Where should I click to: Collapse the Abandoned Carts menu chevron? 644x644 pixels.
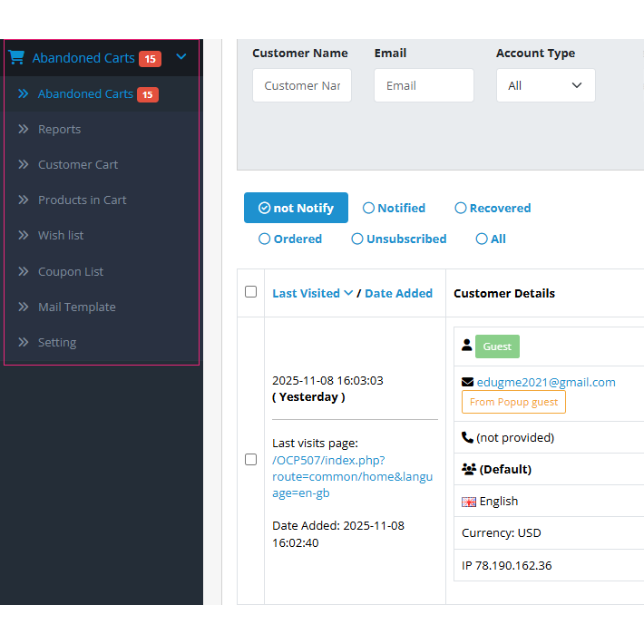coord(181,57)
